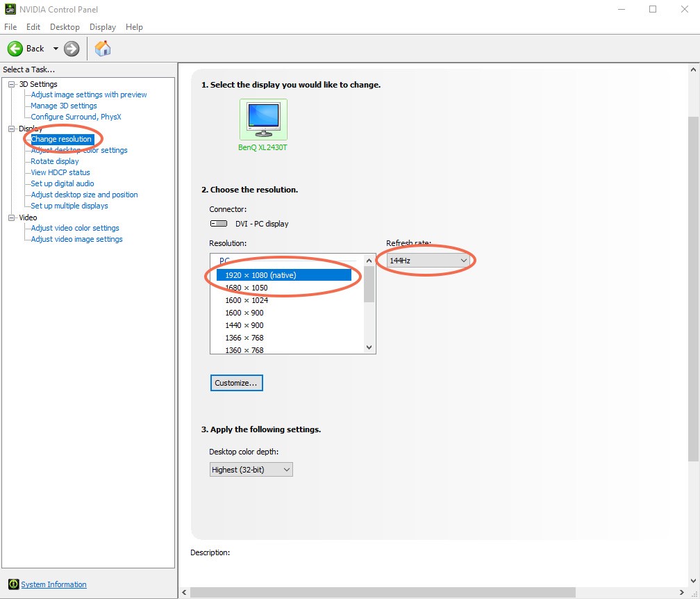Click the DVI connector icon
The height and width of the screenshot is (599, 700).
coord(219,223)
